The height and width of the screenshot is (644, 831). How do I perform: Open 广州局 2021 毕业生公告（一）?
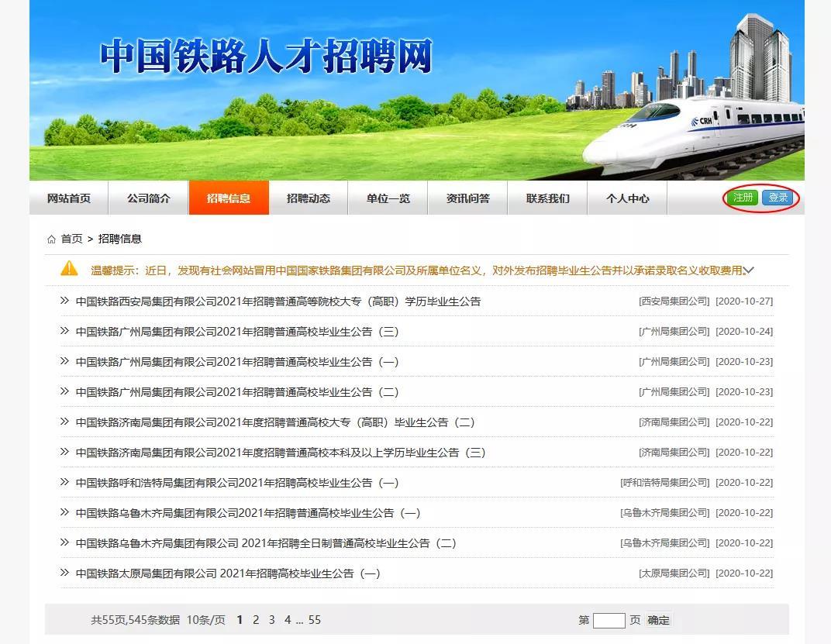point(237,362)
